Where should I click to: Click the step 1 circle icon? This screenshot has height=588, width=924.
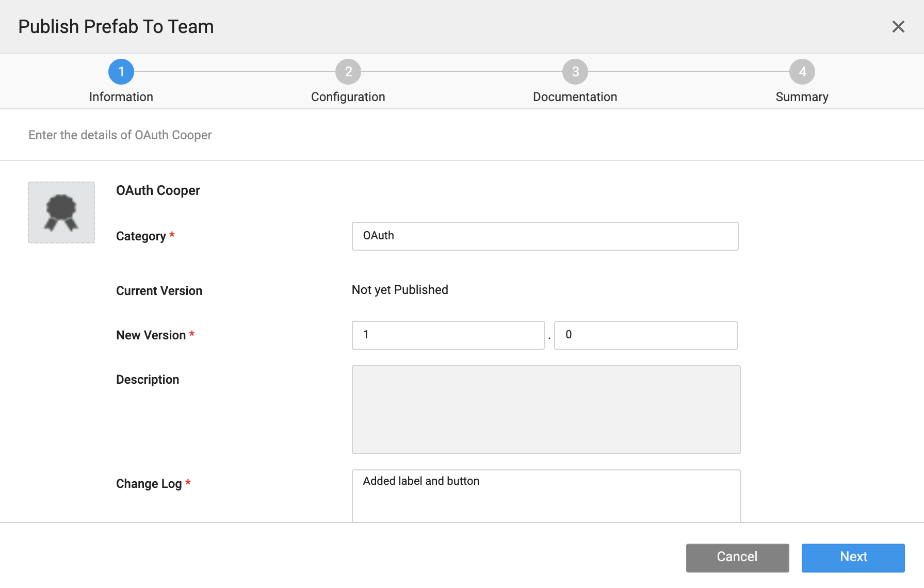click(x=121, y=72)
